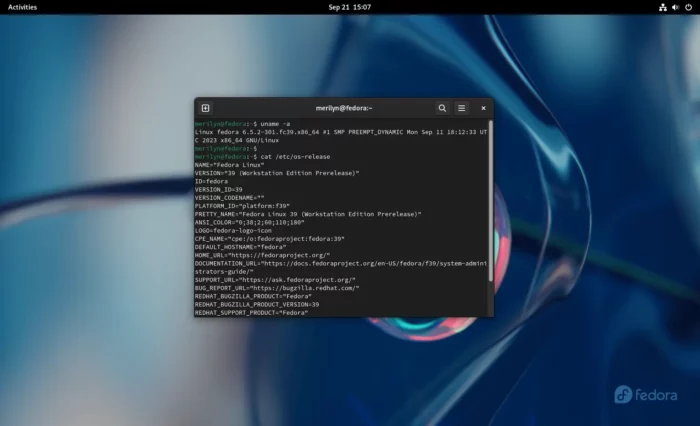Click the VERSION="39 (Workstation Edition Prerelease)" line
The width and height of the screenshot is (700, 426).
click(x=277, y=173)
